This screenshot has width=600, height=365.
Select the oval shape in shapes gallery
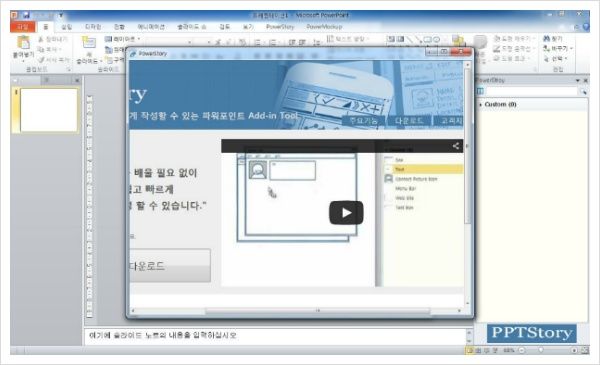coord(436,39)
